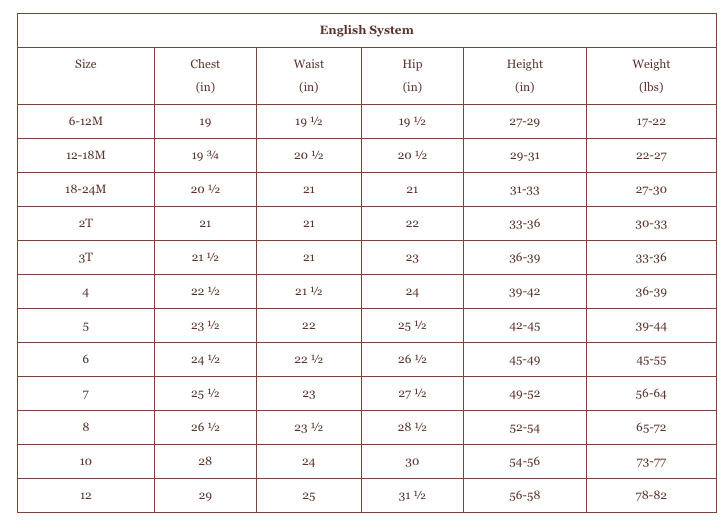The width and height of the screenshot is (727, 525).
Task: Click the 17-22 weight cell
Action: [x=651, y=122]
